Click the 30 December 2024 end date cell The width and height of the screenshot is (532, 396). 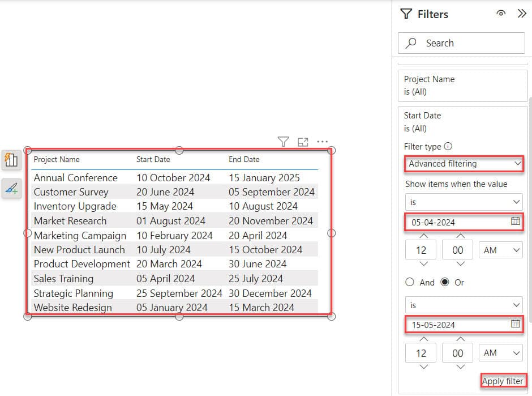(270, 293)
